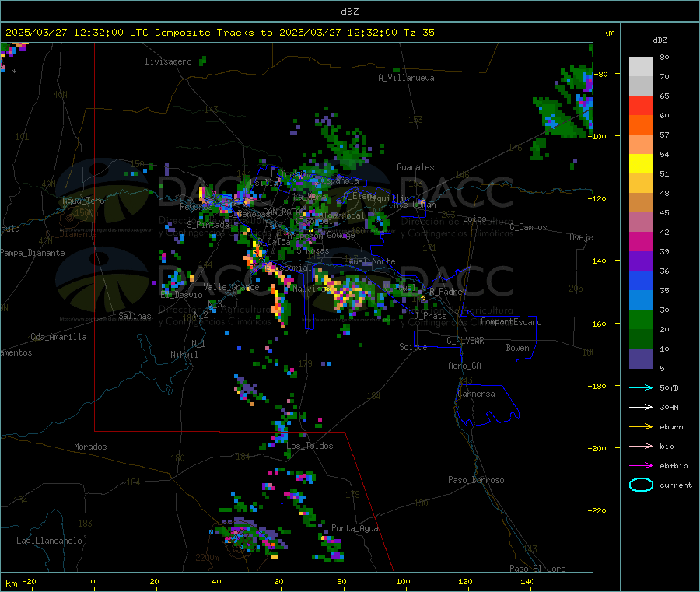Click the 'Morados' map label
This screenshot has width=700, height=592.
click(90, 447)
